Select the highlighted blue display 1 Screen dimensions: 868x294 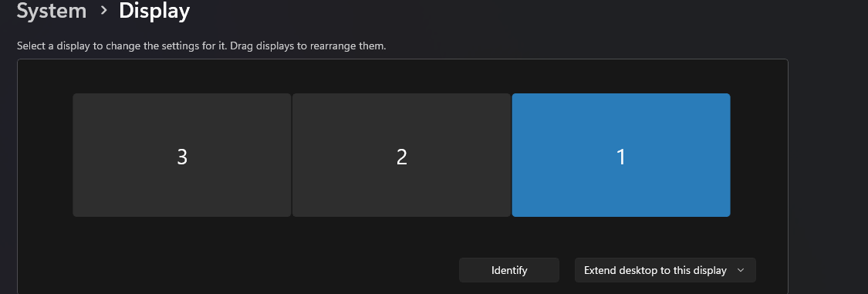[x=621, y=155]
